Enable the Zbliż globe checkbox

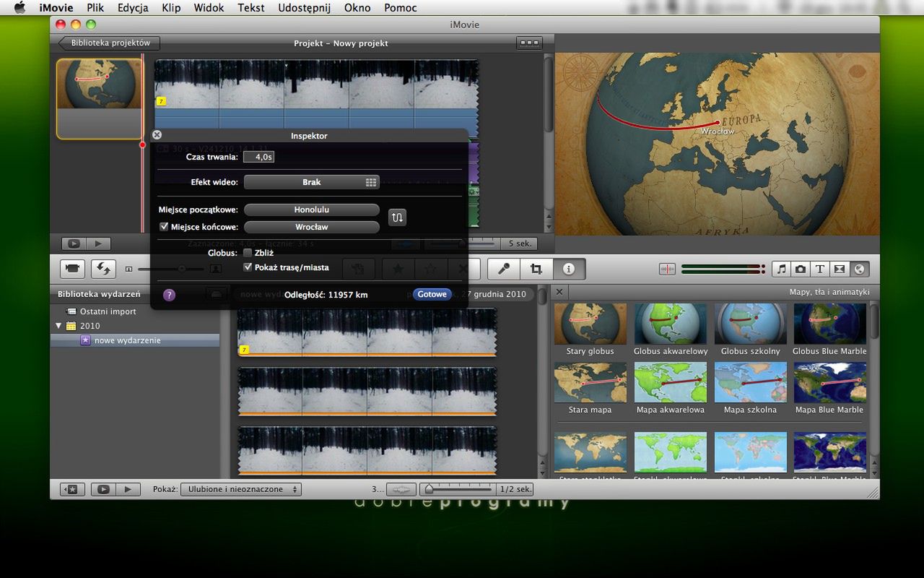pyautogui.click(x=248, y=254)
